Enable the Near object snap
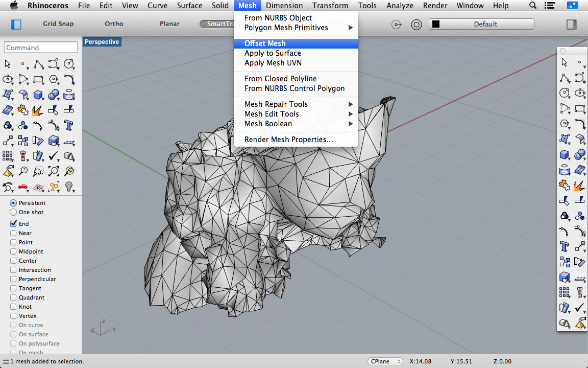The image size is (588, 368). (13, 233)
